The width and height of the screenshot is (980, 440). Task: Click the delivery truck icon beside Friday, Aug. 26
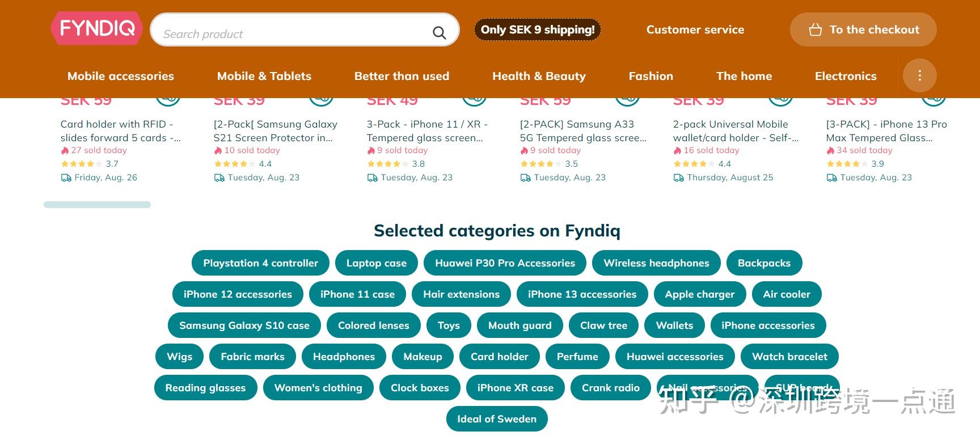point(66,178)
